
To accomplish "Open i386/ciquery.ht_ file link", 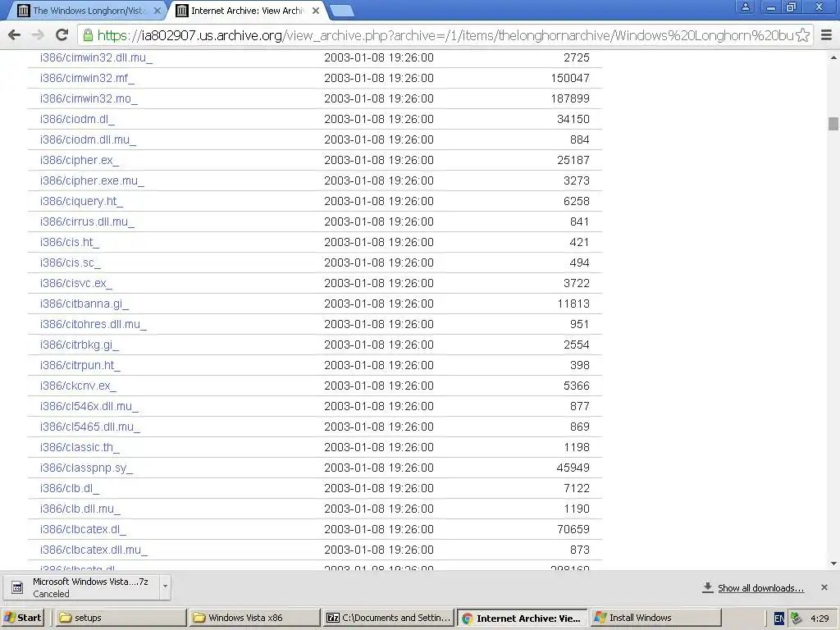I will pos(81,202).
